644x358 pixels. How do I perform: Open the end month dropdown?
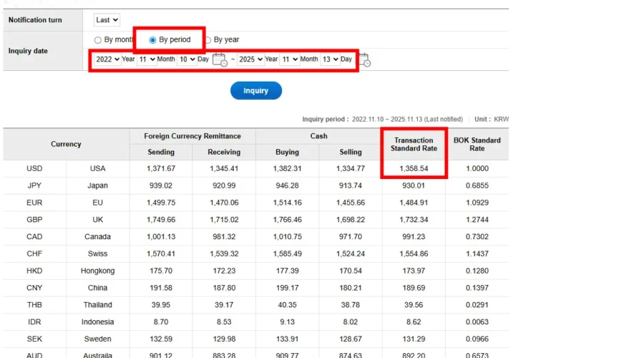(290, 59)
